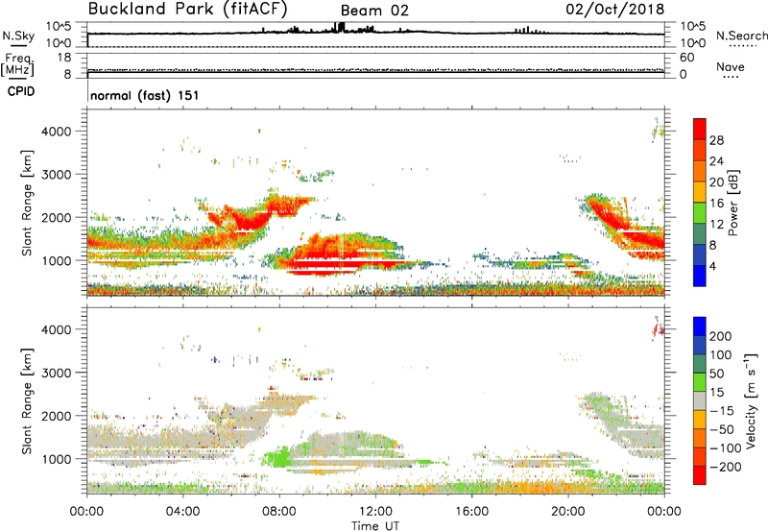Click the '04:00' time axis tick label
This screenshot has height=532, width=768.
(182, 512)
